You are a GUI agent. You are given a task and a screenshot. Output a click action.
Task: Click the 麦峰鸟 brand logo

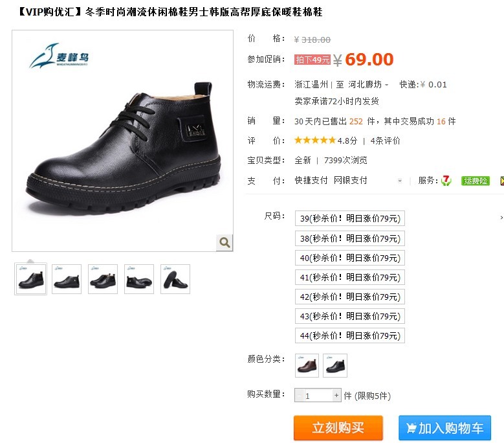[59, 56]
